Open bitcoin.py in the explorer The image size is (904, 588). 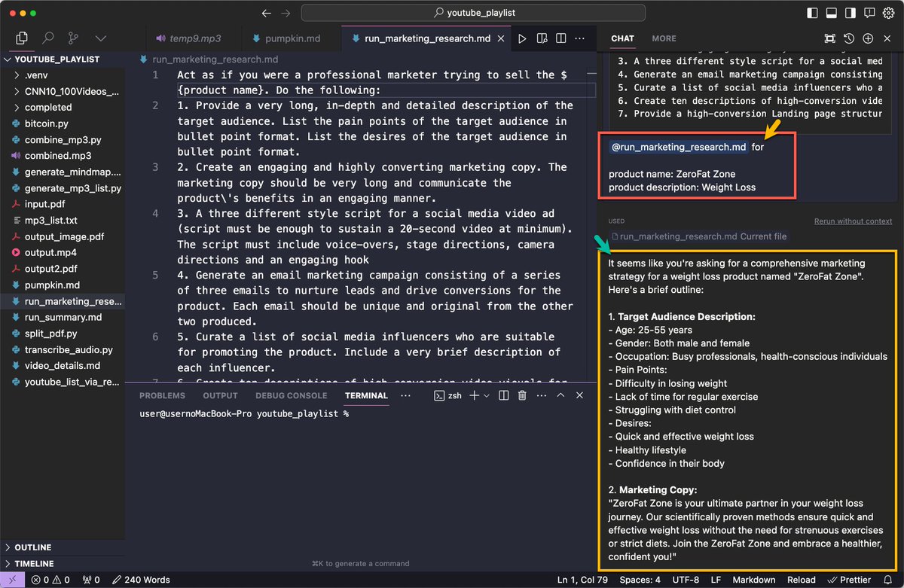pos(47,123)
